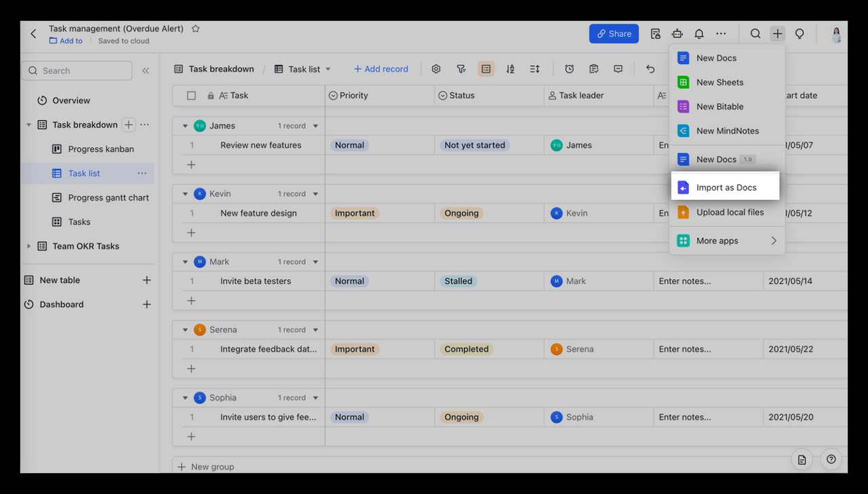868x494 pixels.
Task: Open the Task list view dropdown
Action: 328,69
